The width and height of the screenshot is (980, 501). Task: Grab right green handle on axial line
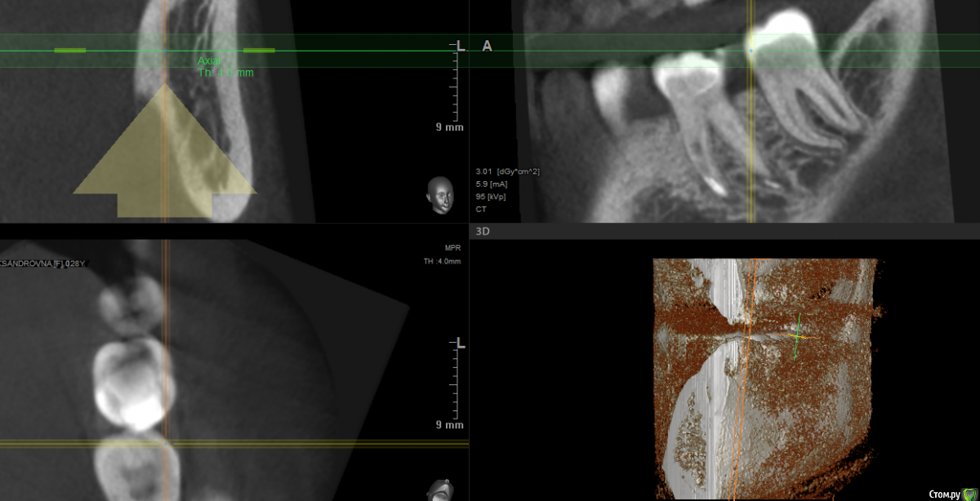click(x=259, y=51)
